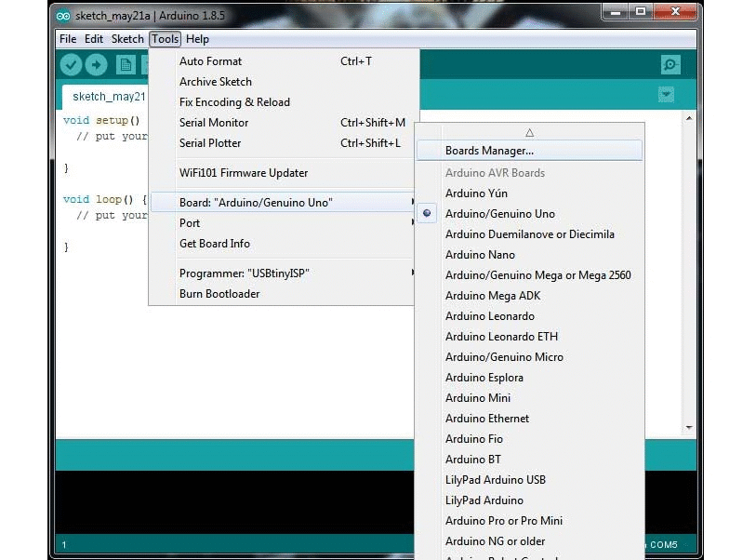Open Boards Manager...

click(x=529, y=151)
